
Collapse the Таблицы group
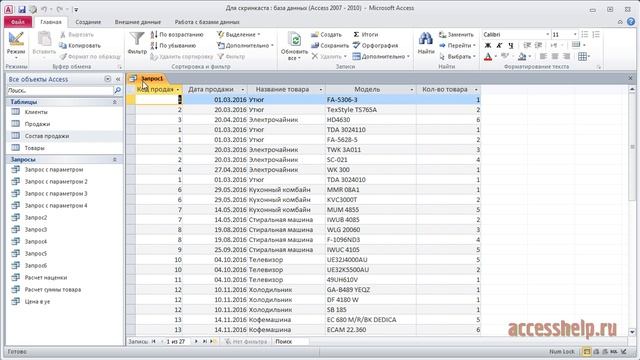(115, 102)
